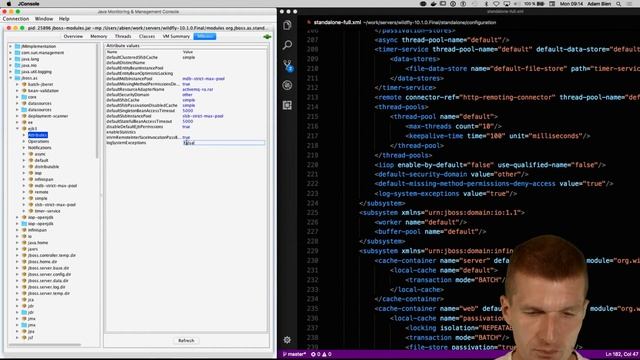
Task: Expand the Operations node under ejb3
Action: coord(24,141)
